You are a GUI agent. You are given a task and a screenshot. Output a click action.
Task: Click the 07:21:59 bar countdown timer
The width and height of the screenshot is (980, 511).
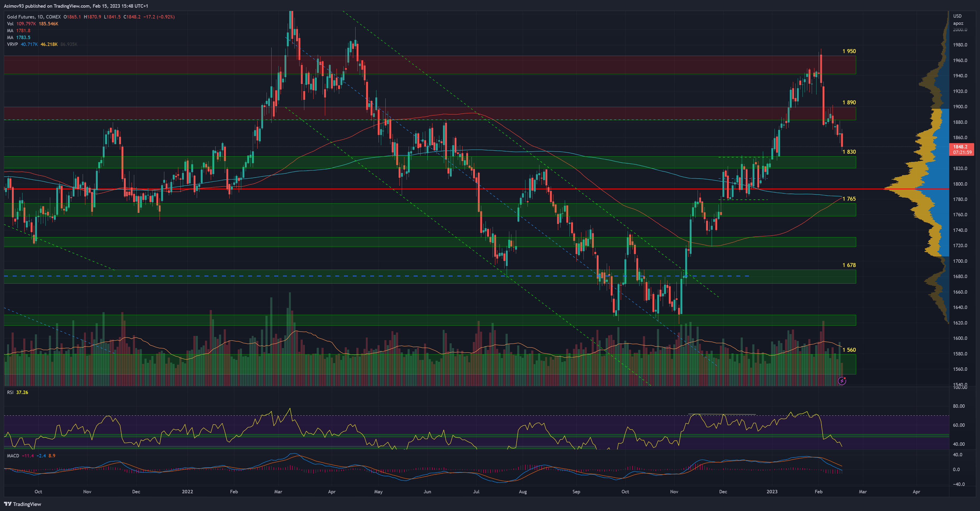[x=962, y=152]
